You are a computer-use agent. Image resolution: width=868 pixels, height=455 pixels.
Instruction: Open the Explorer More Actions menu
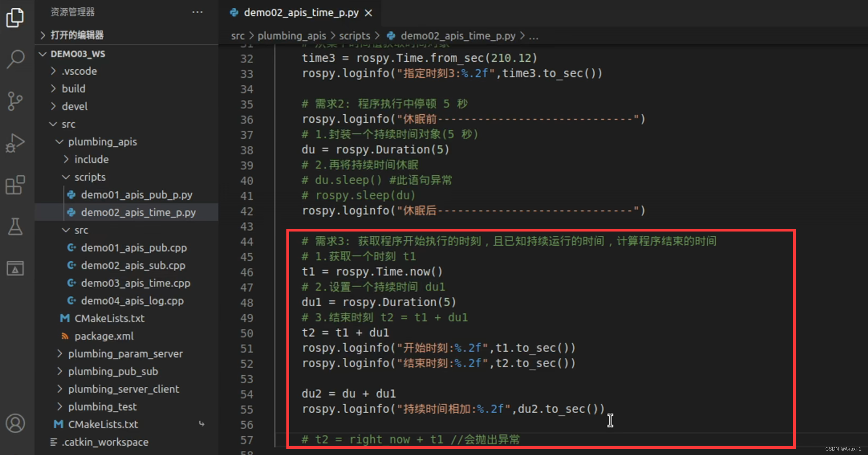[x=197, y=12]
